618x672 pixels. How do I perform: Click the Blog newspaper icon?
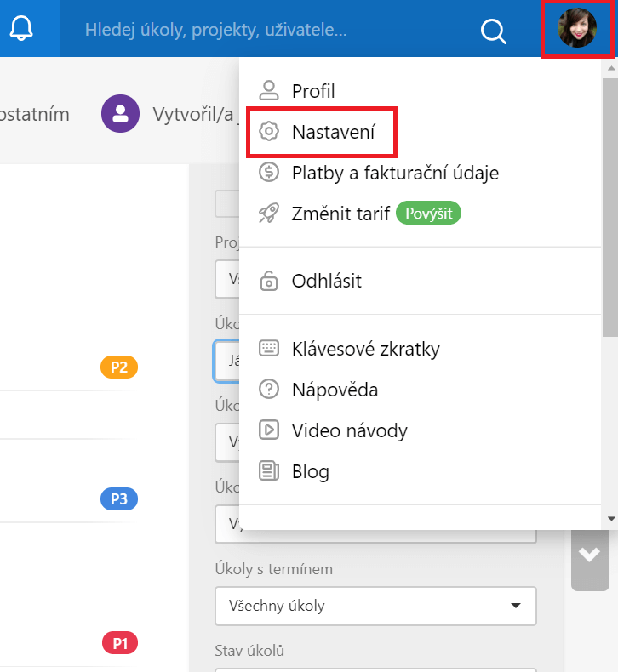(269, 471)
